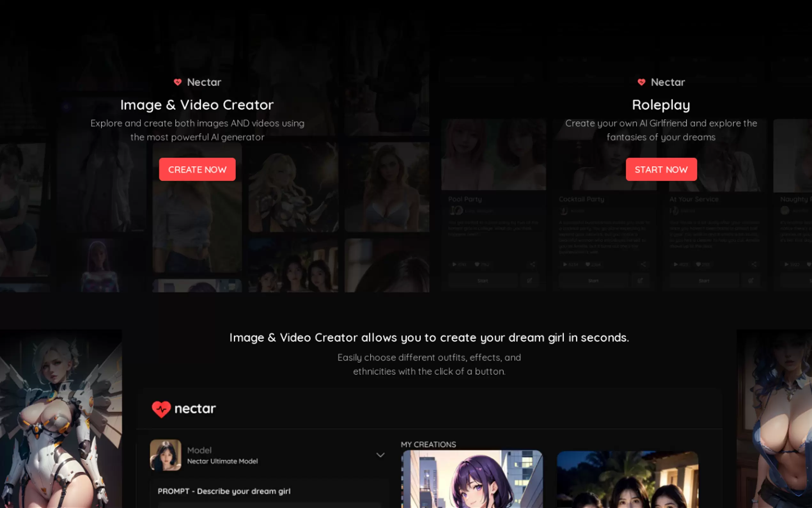Click the Nectar heart logo above Image & Video Creator
Screen dimensions: 812x508
tap(177, 82)
